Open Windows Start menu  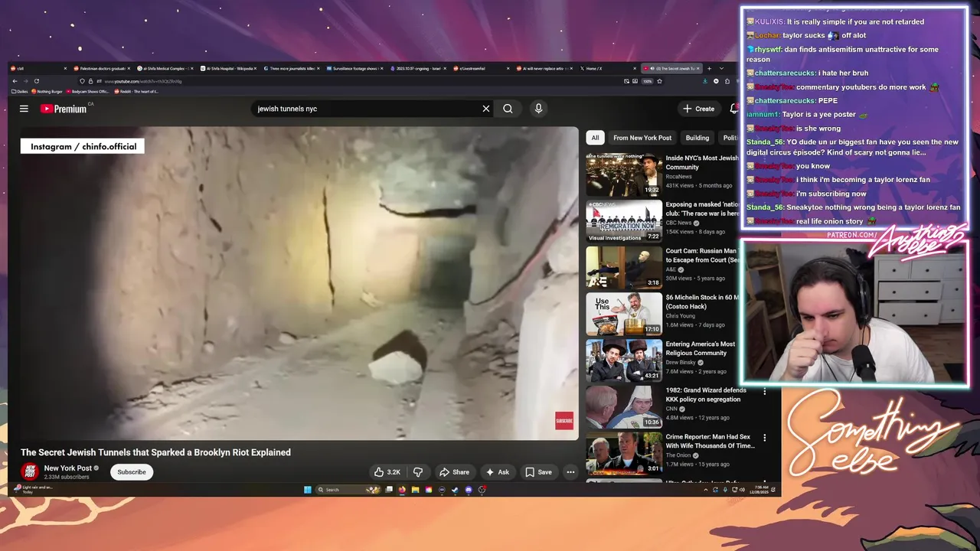click(308, 490)
